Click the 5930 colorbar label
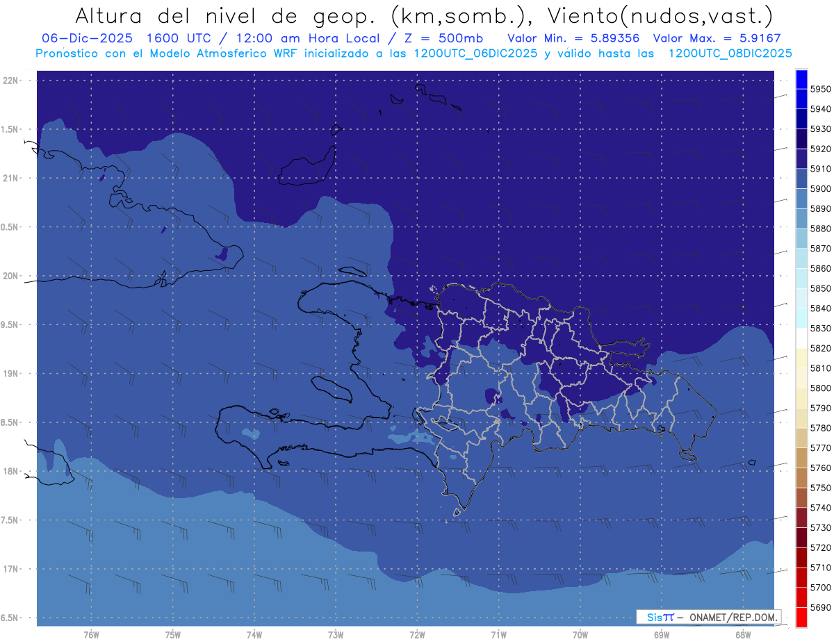This screenshot has width=834, height=644. pos(820,129)
